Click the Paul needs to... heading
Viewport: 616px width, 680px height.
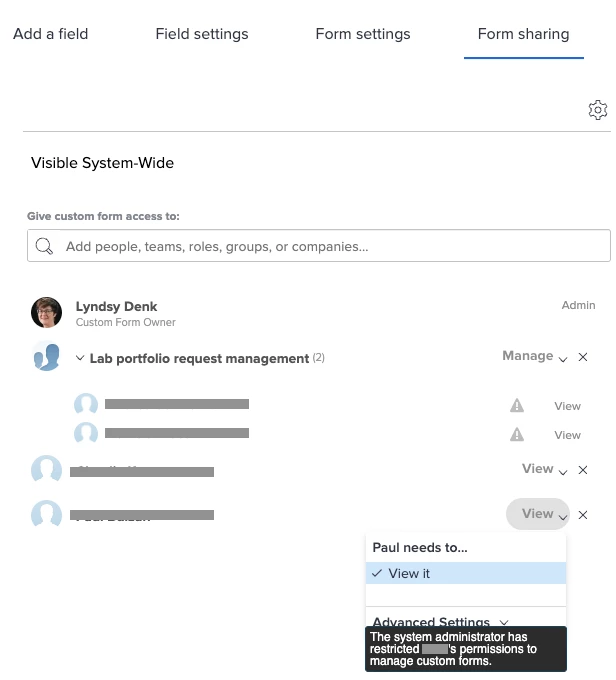(x=420, y=547)
